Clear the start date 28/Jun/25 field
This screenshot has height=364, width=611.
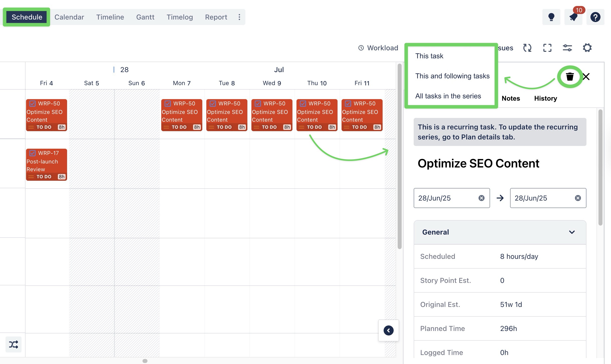coord(481,198)
